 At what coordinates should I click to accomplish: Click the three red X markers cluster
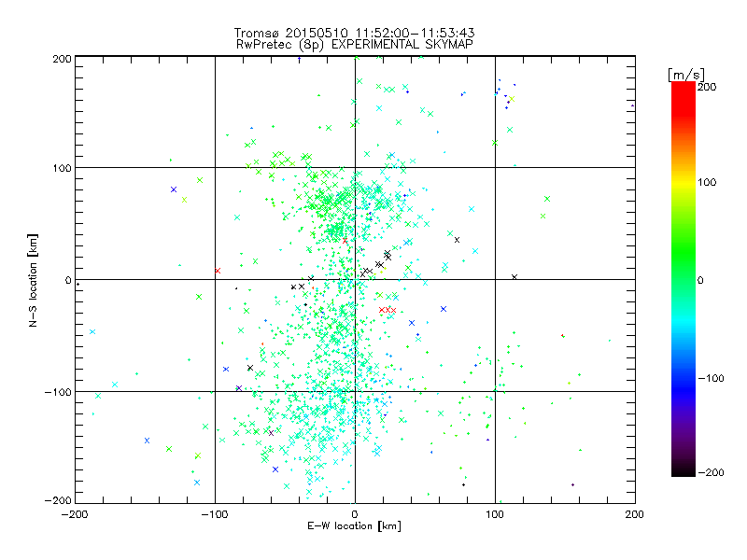(388, 310)
